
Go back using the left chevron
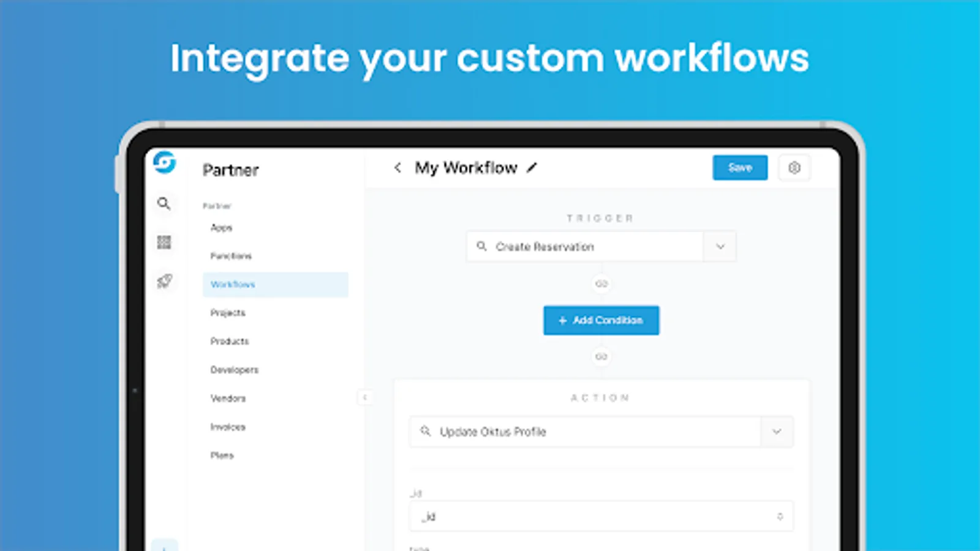click(x=398, y=168)
